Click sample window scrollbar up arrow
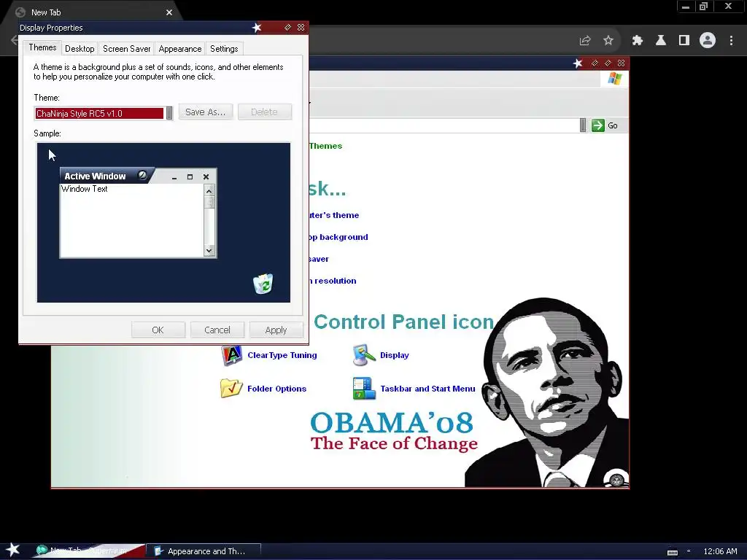Screen dimensions: 747x560 coord(209,190)
